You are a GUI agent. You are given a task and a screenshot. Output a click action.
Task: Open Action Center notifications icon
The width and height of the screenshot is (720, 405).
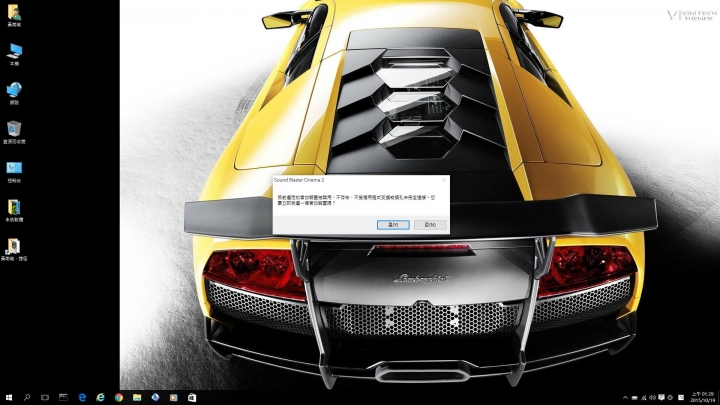[661, 398]
